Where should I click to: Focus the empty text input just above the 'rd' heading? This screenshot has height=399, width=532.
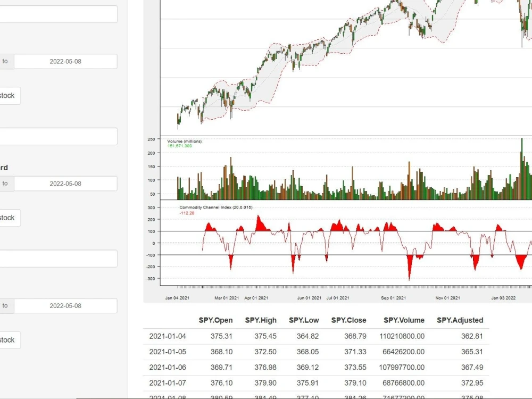[59, 136]
